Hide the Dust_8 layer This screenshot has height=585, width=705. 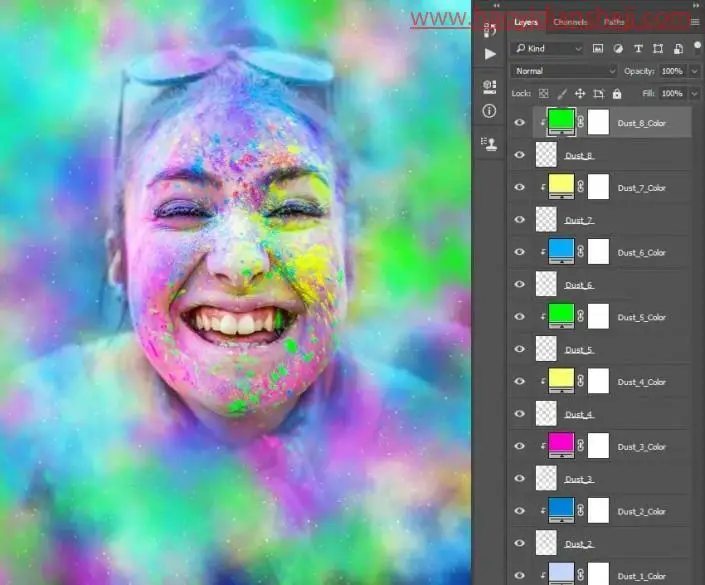tap(520, 155)
